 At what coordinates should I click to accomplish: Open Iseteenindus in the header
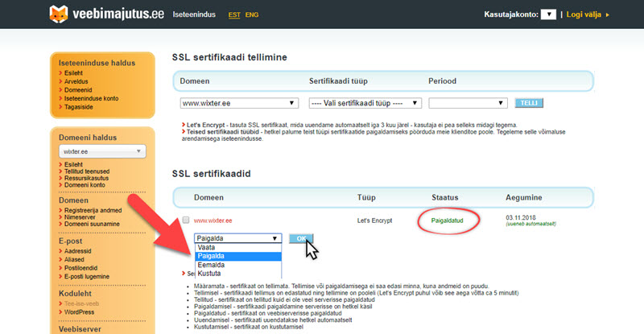[x=194, y=14]
